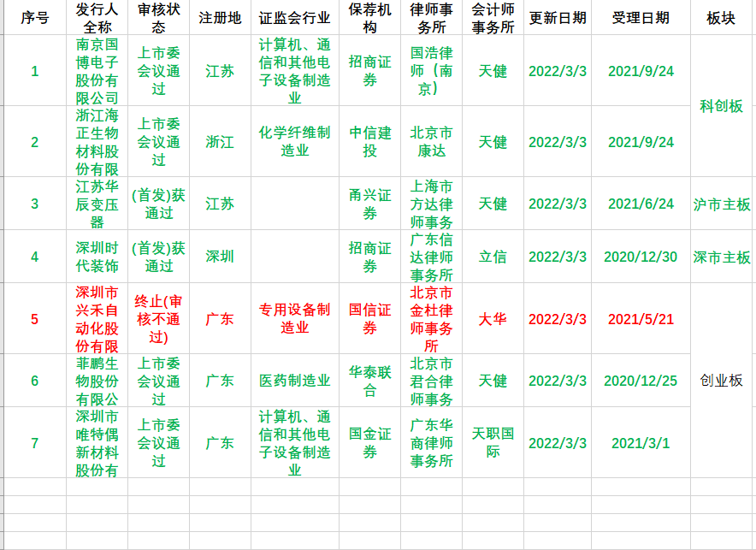The width and height of the screenshot is (756, 550).
Task: Click the 中信建投 sponsor cell
Action: 369,142
